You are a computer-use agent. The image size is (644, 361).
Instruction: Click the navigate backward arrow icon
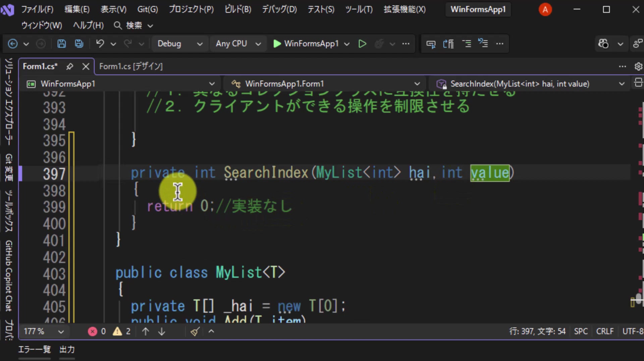(13, 44)
